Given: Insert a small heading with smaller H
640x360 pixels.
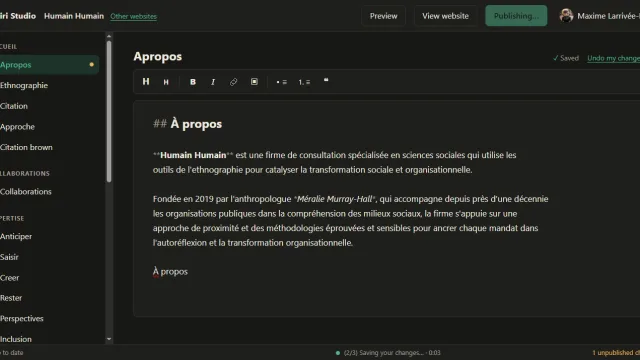Looking at the screenshot, I should (x=166, y=82).
